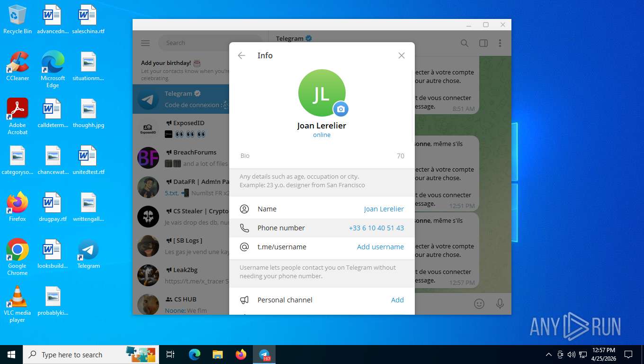Screen dimensions: 644x364
Task: Change profile photo via camera icon
Action: pos(340,109)
